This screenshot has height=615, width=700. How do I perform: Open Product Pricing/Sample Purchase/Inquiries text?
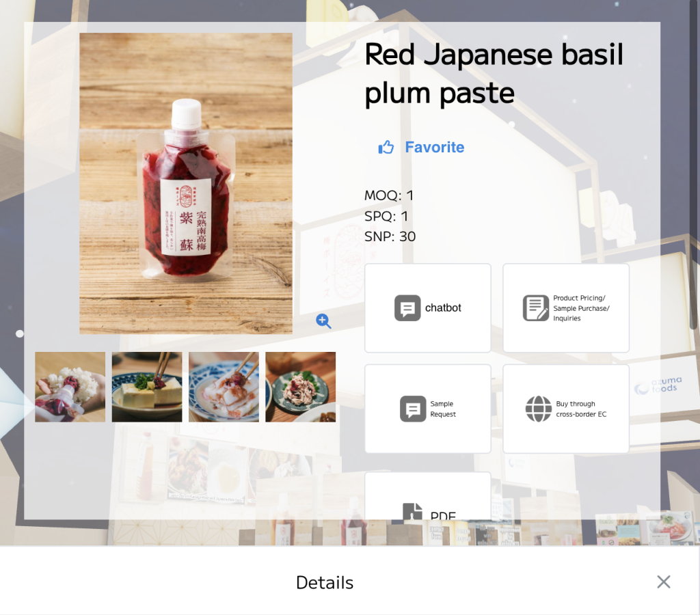[x=581, y=308]
